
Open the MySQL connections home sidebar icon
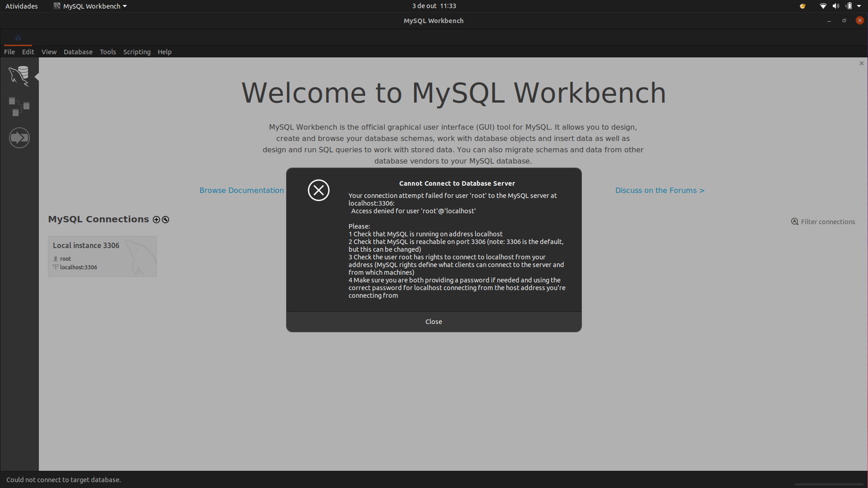pos(19,76)
